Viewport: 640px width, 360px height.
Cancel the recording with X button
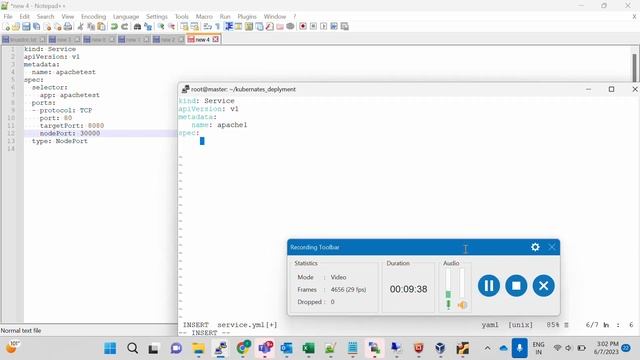coord(543,286)
